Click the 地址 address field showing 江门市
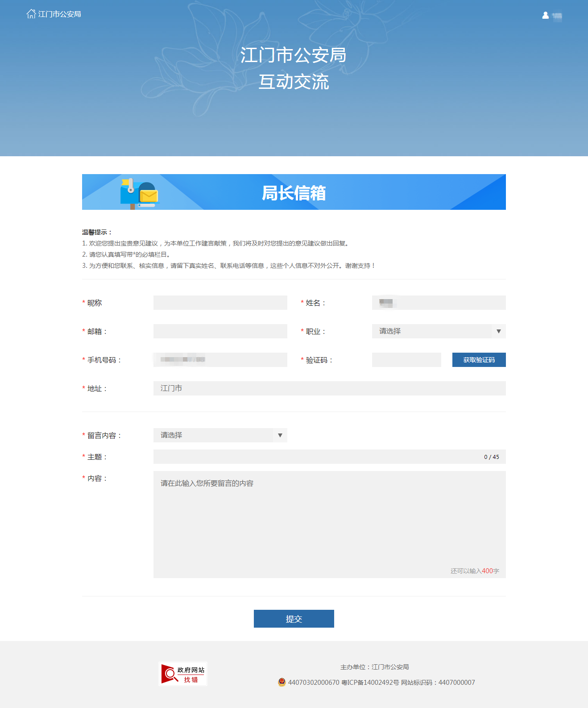 point(329,388)
